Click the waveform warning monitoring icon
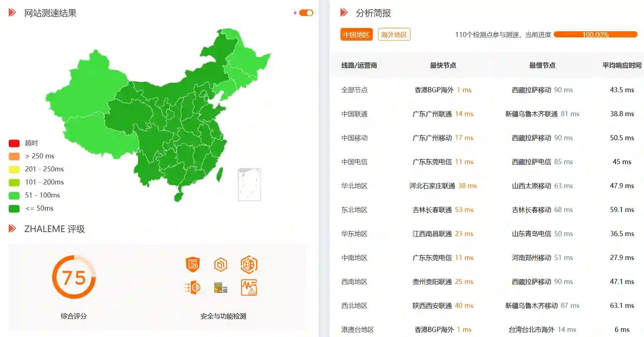Image resolution: width=644 pixels, height=337 pixels. click(x=249, y=287)
